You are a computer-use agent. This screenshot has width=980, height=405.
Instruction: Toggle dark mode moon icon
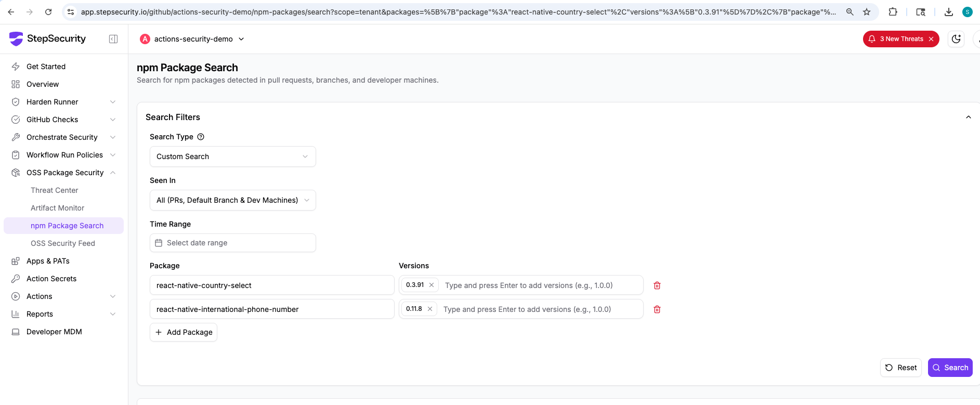[x=956, y=39]
